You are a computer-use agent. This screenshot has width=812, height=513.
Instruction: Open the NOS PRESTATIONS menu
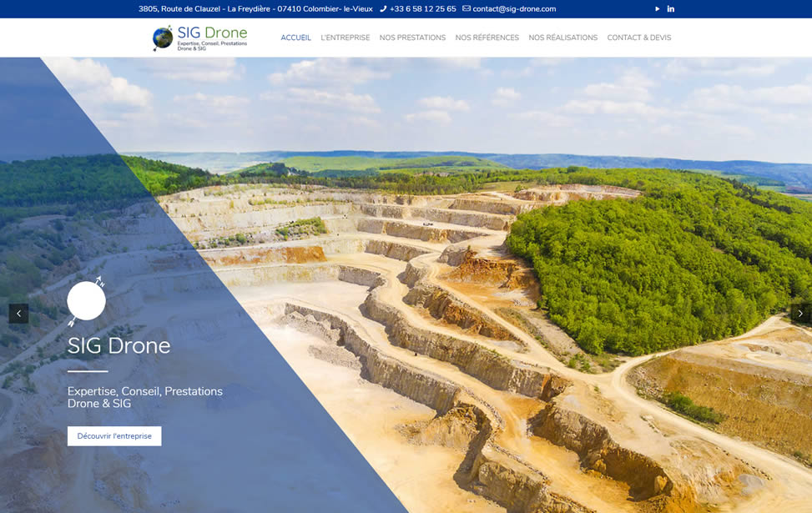tap(412, 38)
